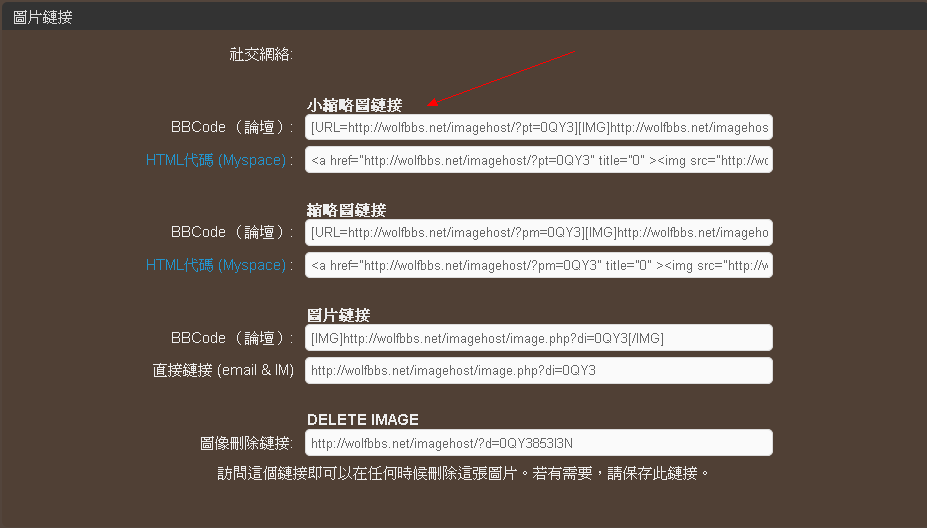Click the '社交網絡:' label
This screenshot has height=528, width=927.
point(261,54)
